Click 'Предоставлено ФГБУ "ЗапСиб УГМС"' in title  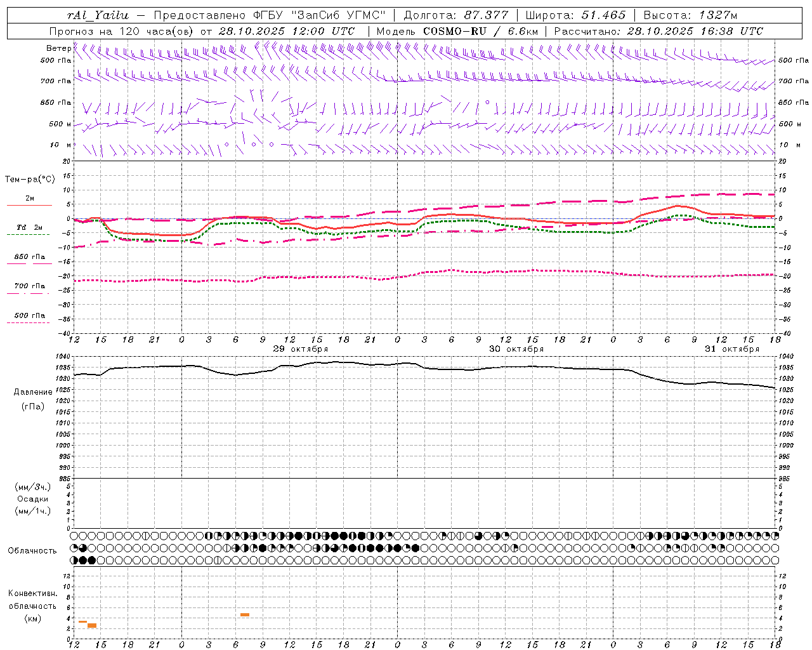[x=270, y=15]
